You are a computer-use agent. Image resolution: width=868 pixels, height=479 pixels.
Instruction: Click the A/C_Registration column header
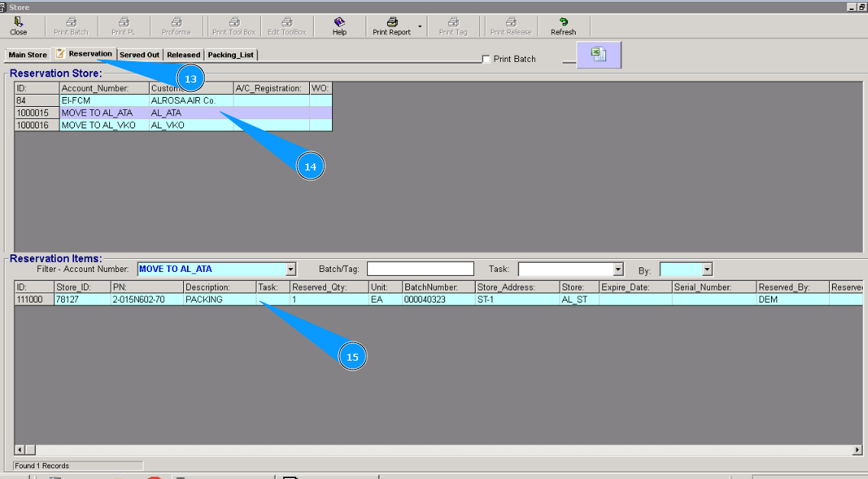tap(271, 88)
